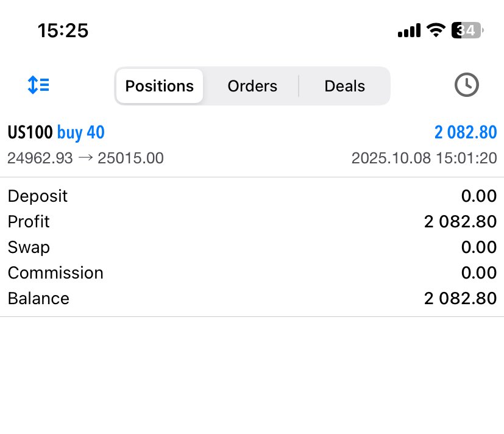The height and width of the screenshot is (434, 504).
Task: Tap the battery indicator showing 34
Action: point(467,30)
